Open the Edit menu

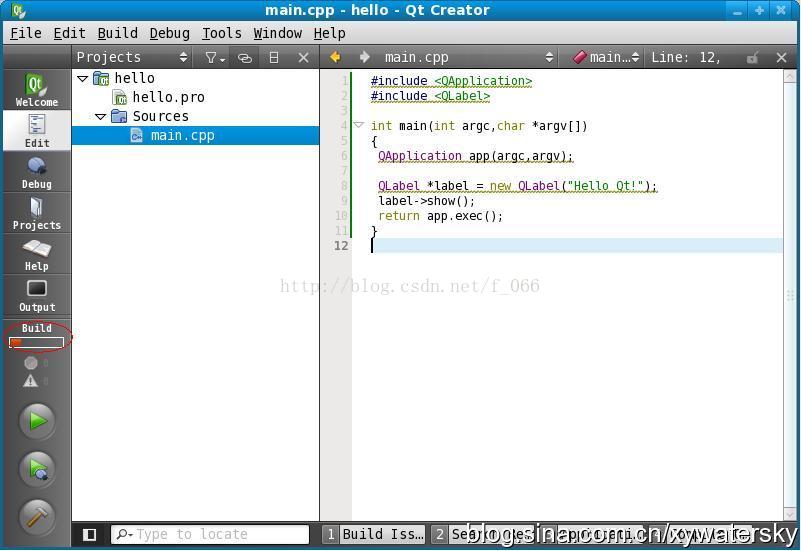(x=69, y=33)
